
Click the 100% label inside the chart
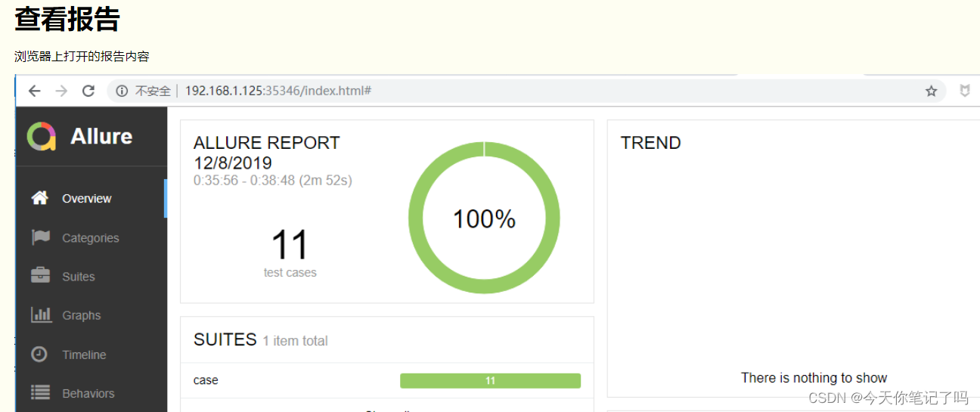coord(484,219)
